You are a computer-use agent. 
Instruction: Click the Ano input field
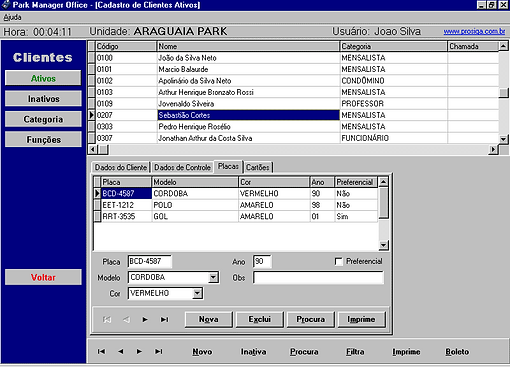pos(262,261)
